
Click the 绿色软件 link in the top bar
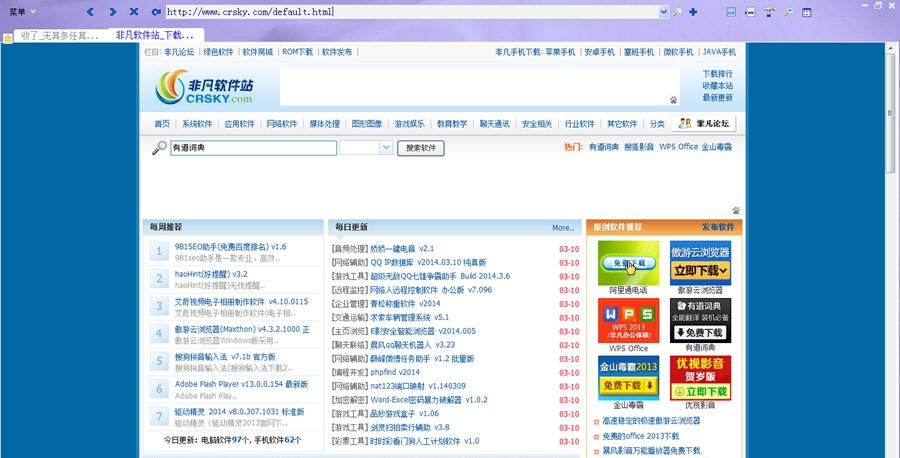coord(218,52)
